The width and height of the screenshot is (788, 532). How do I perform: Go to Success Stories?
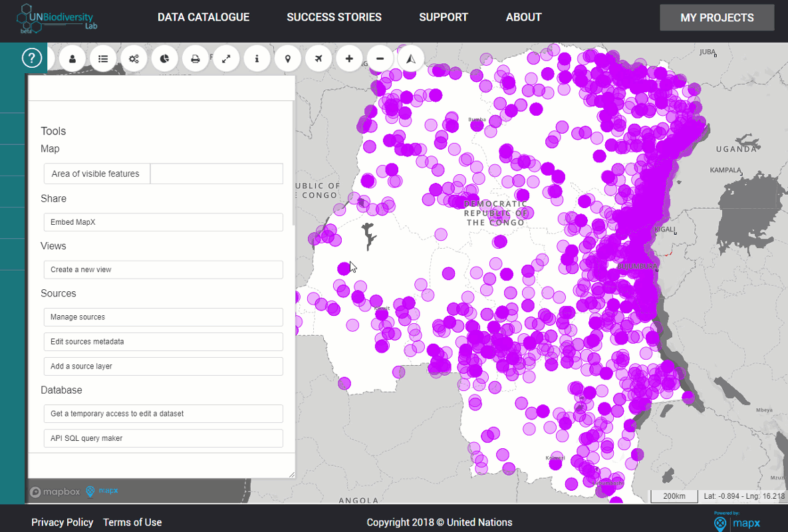pyautogui.click(x=334, y=17)
